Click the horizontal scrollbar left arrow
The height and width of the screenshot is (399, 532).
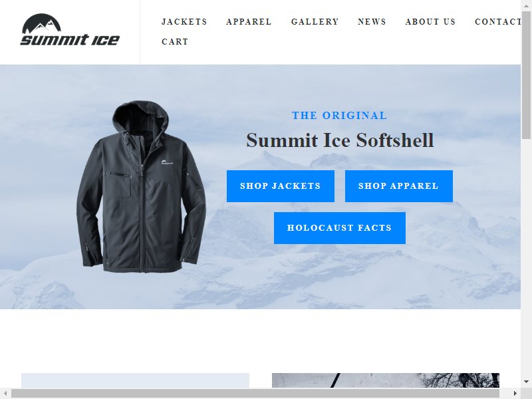(5, 393)
